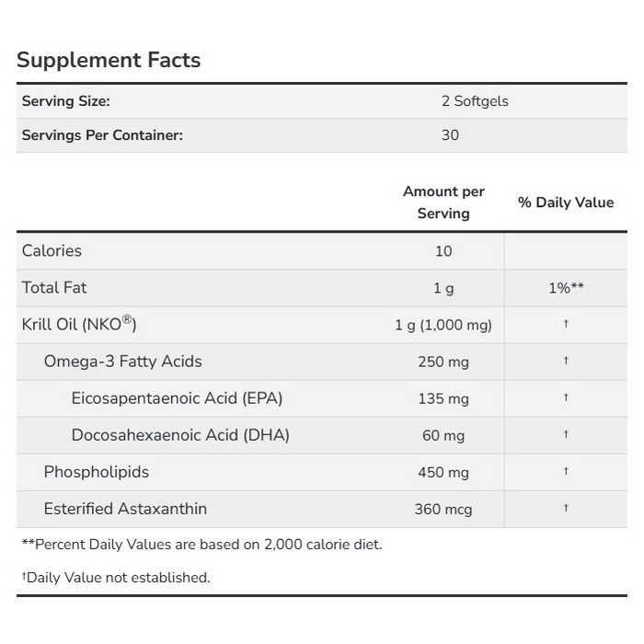This screenshot has height=644, width=644.
Task: Click the 2 Softgels value
Action: point(475,101)
